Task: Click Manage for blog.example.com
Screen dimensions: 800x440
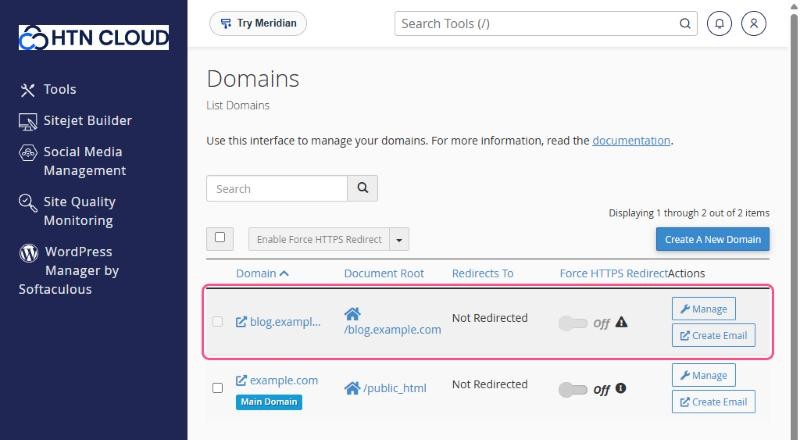Action: tap(704, 309)
